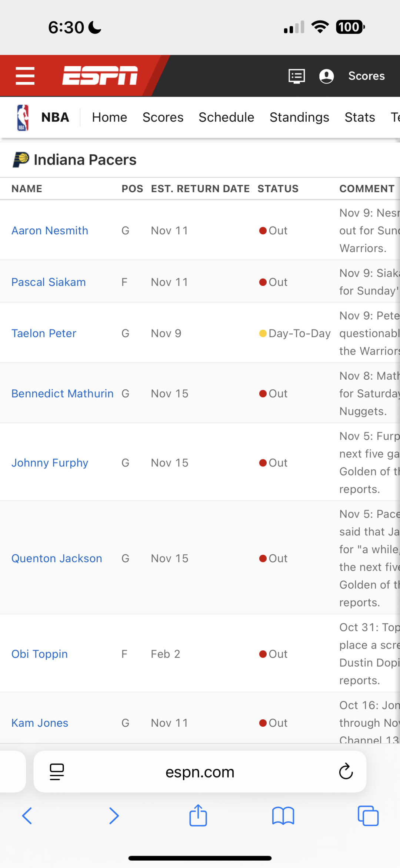Show all open Safari tabs
Viewport: 400px width, 868px height.
point(368,816)
